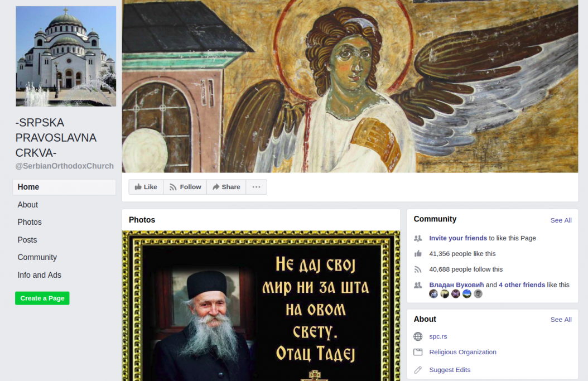Screen dimensions: 588x381
Task: Click the invite friends people icon
Action: 418,238
